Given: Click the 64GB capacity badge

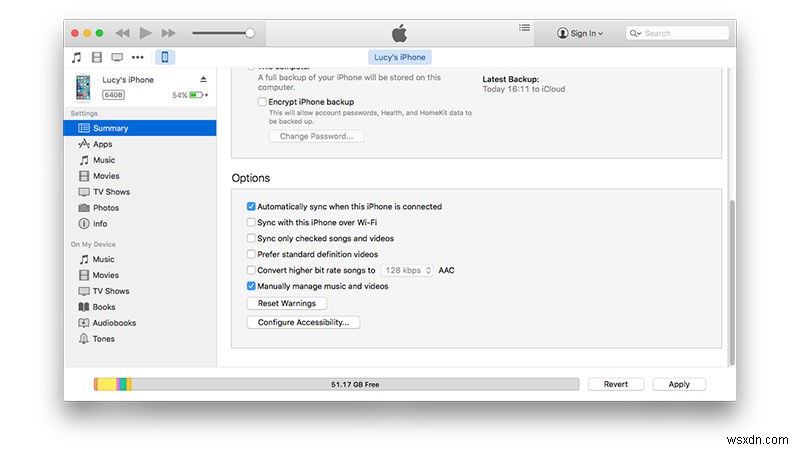Looking at the screenshot, I should coord(113,95).
